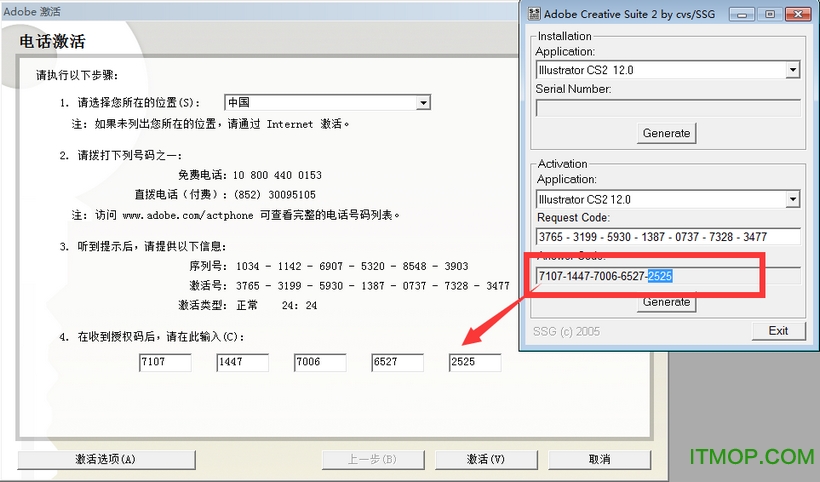Screen dimensions: 820x482
Task: Click the 电话激活 heading
Action: 52,41
